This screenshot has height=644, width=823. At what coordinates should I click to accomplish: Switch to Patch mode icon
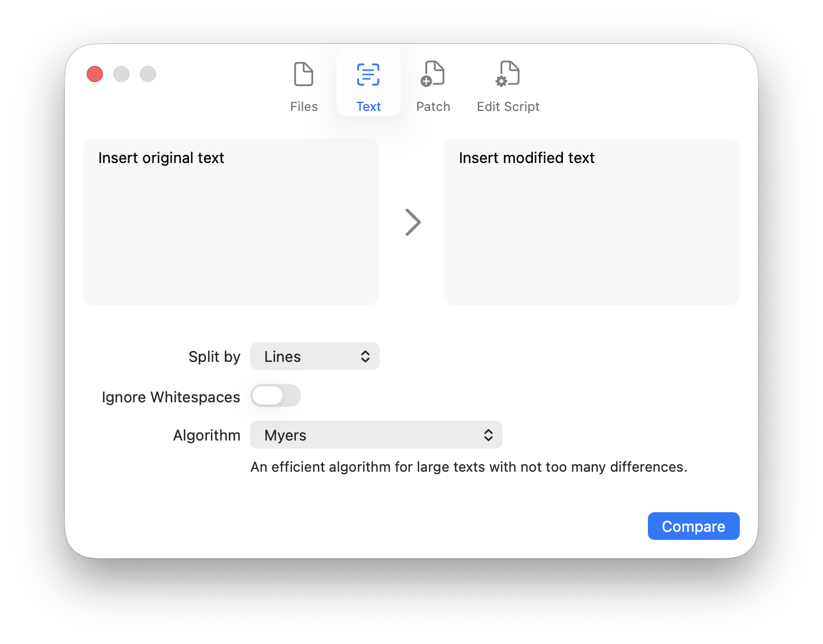[x=433, y=75]
